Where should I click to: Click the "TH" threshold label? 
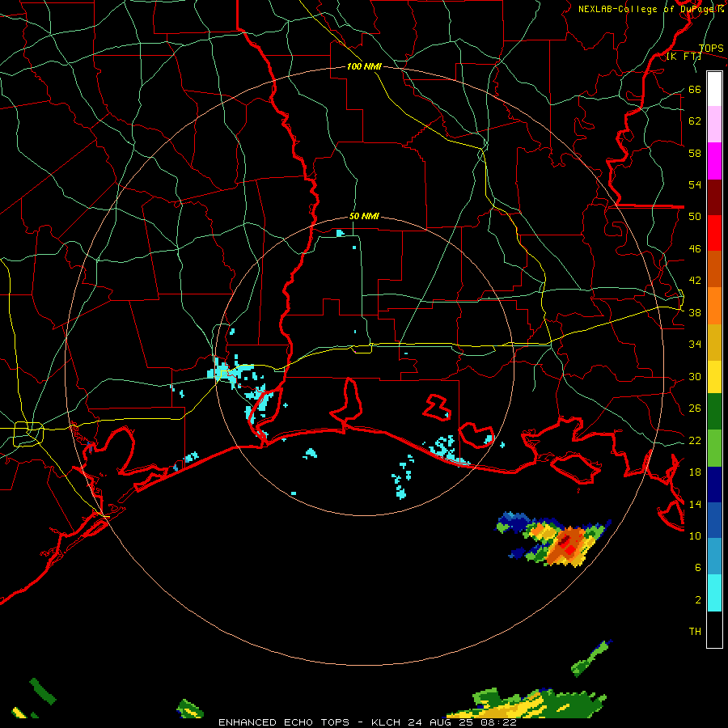click(695, 632)
